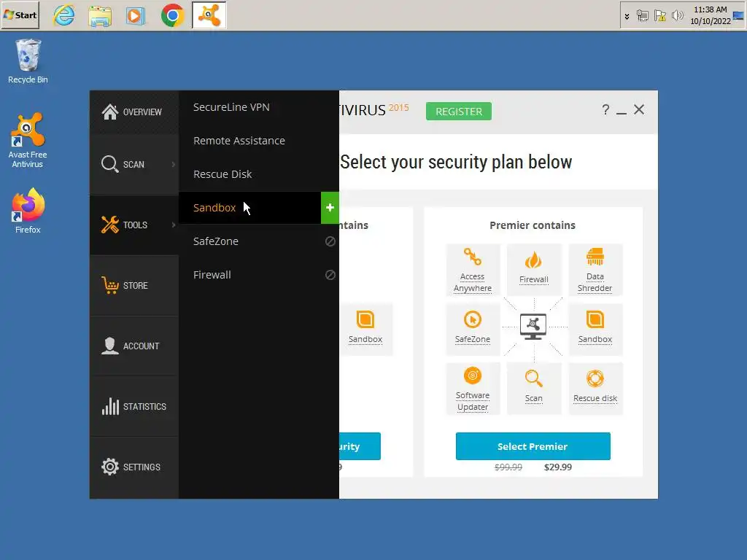The height and width of the screenshot is (560, 747).
Task: Show hidden tray icons arrow
Action: pos(627,16)
